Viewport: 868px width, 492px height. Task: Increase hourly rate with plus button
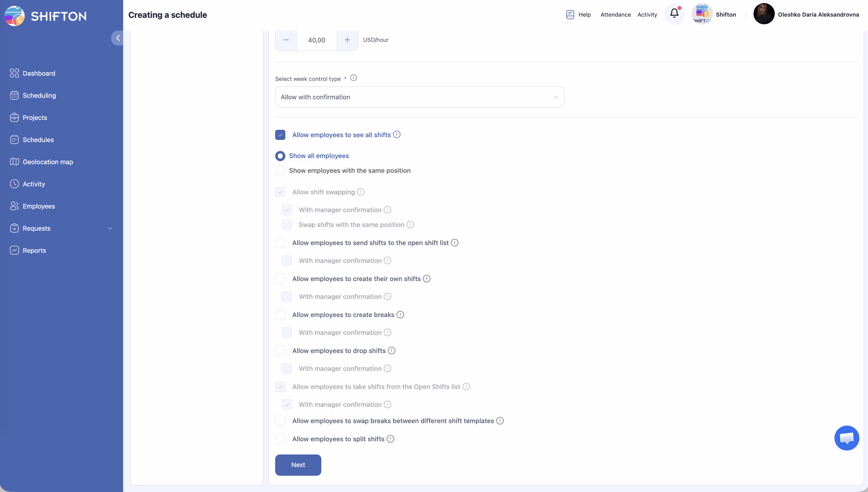[x=347, y=40]
